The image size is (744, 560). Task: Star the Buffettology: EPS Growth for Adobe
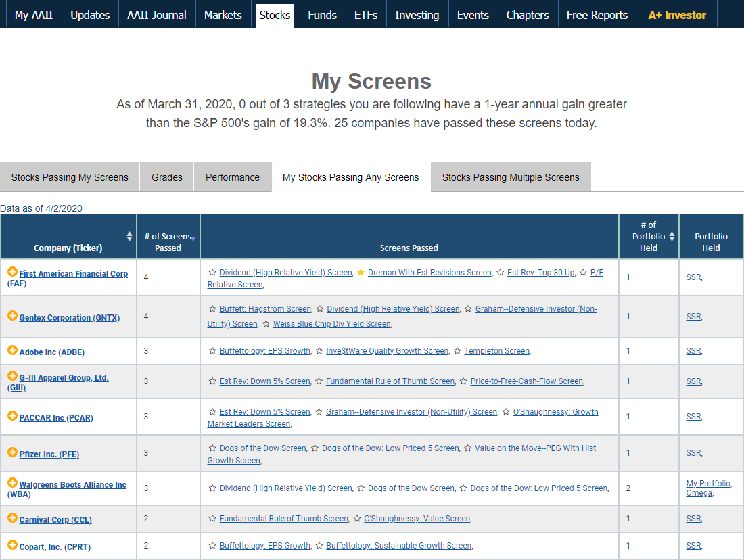pyautogui.click(x=212, y=351)
